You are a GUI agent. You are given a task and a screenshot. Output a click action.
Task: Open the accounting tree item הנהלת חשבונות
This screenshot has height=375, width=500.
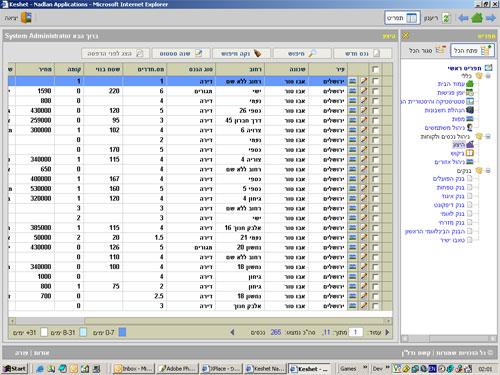(449, 110)
